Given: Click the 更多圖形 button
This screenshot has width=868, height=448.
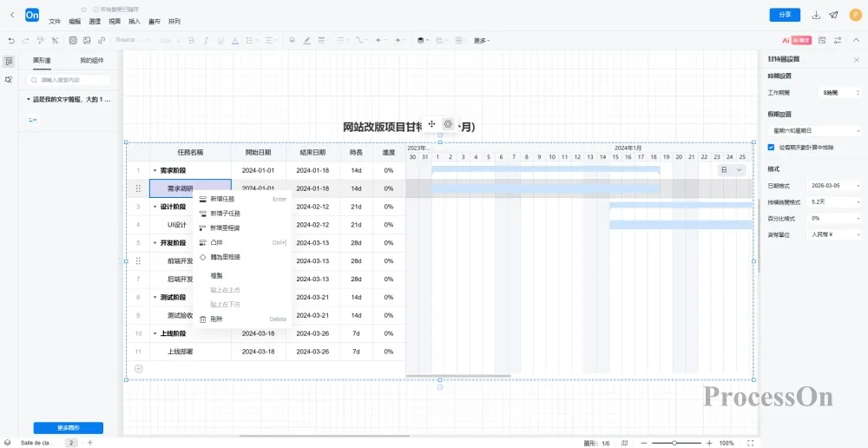Looking at the screenshot, I should point(68,428).
